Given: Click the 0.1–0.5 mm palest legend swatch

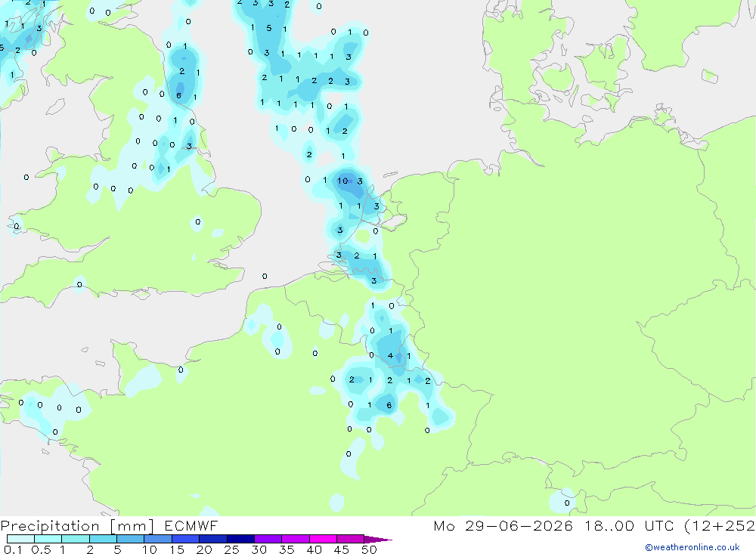Looking at the screenshot, I should point(20,539).
